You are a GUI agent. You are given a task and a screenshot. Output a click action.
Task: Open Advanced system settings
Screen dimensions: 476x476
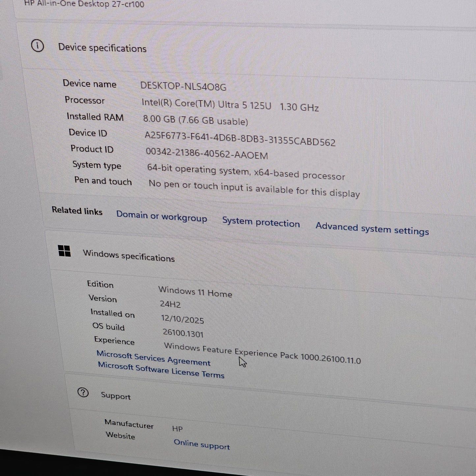point(372,229)
